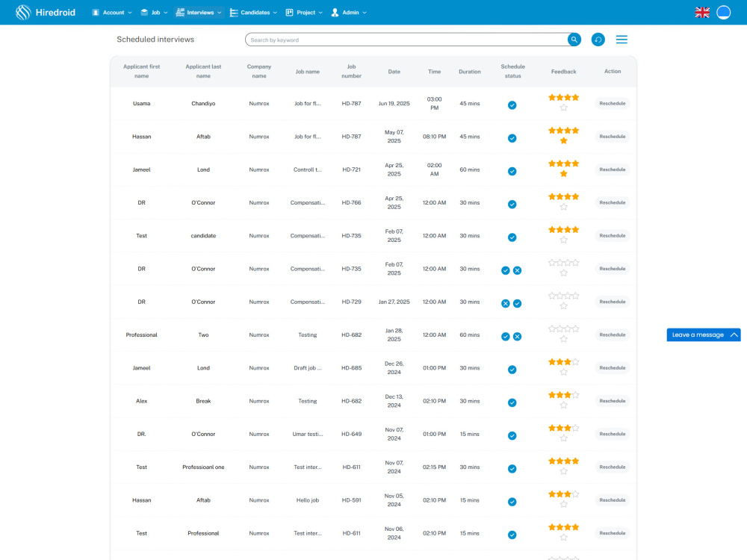Expand the Job dropdown chevron
Viewport: 747px width, 560px height.
(166, 13)
